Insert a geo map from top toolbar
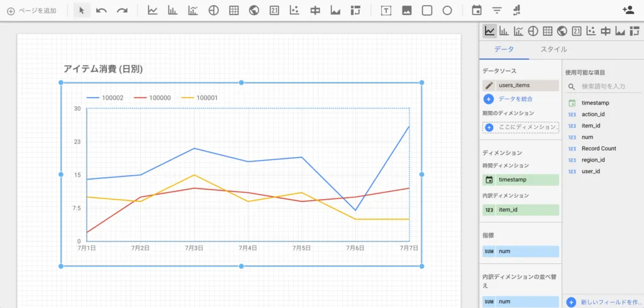 click(254, 11)
